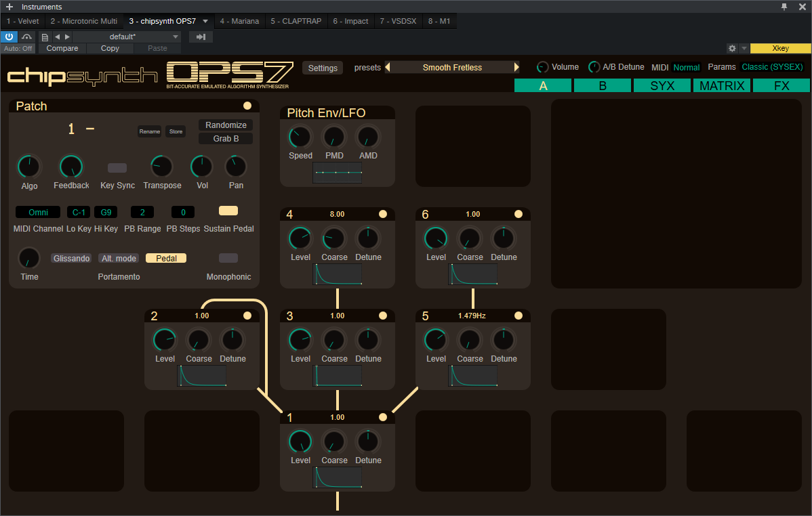
Task: Click the Feedback knob
Action: 71,167
